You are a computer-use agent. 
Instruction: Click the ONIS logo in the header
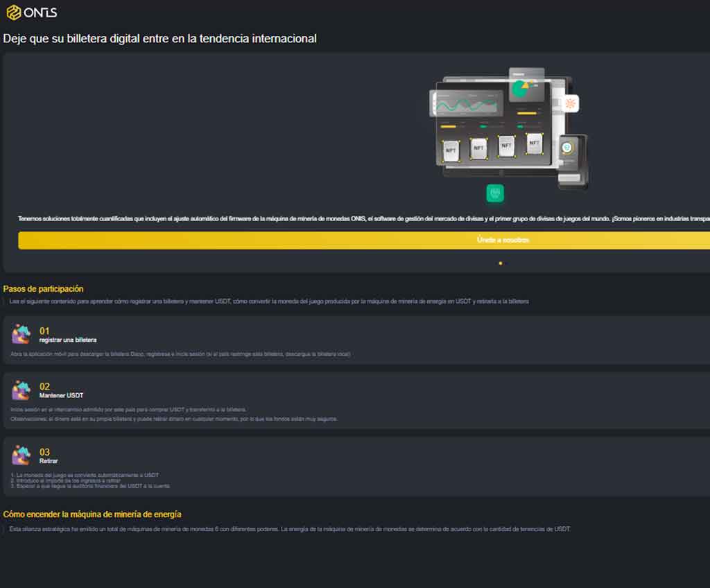click(x=30, y=11)
